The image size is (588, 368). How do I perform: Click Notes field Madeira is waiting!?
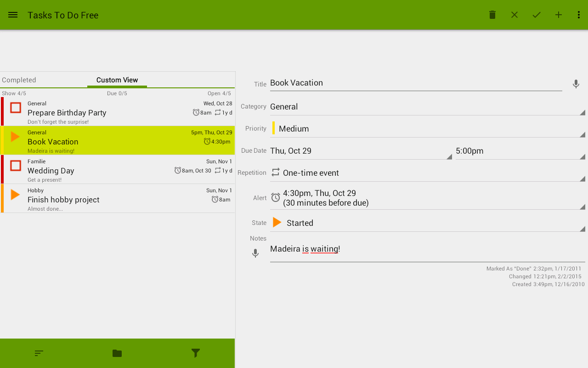click(428, 250)
